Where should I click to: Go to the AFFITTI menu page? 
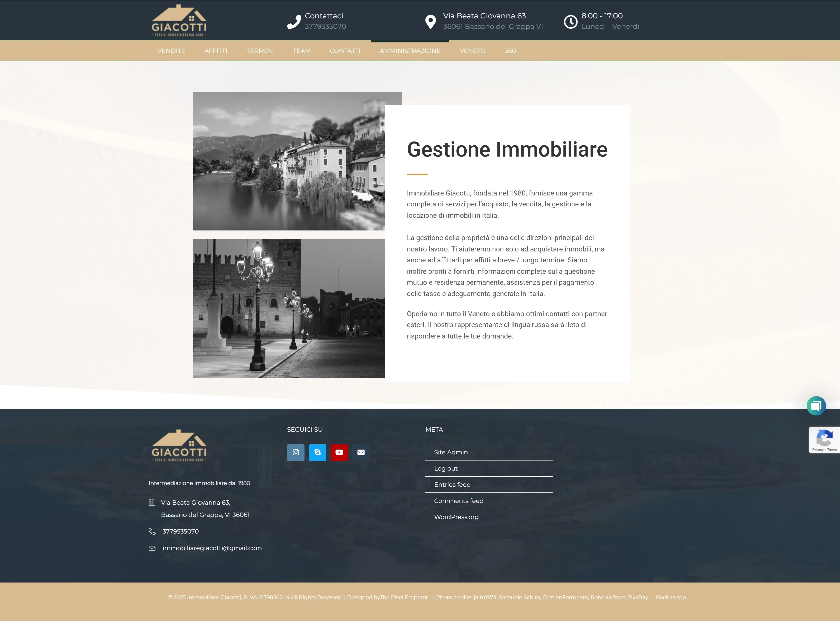tap(215, 51)
